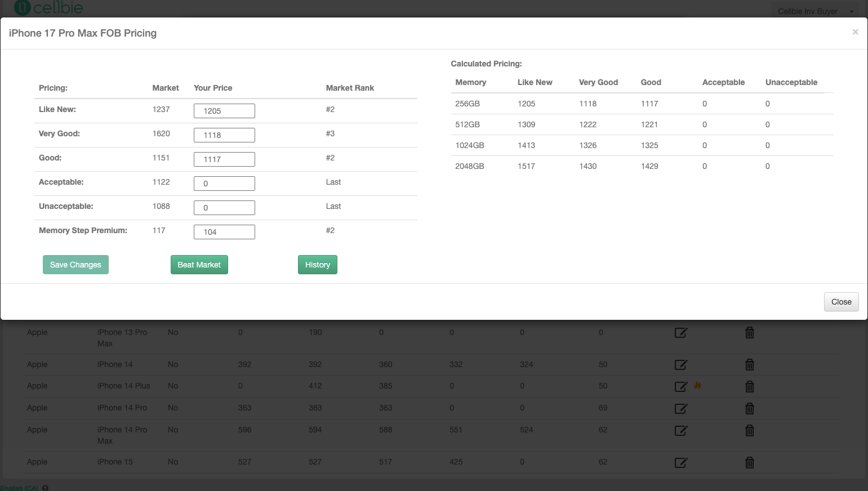Click the 1024GB memory row label

pyautogui.click(x=470, y=145)
